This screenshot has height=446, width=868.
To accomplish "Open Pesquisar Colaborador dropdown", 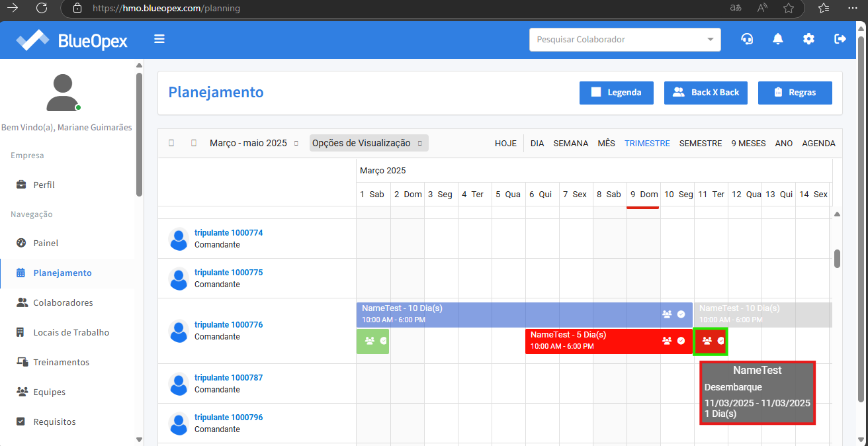I will pos(625,40).
